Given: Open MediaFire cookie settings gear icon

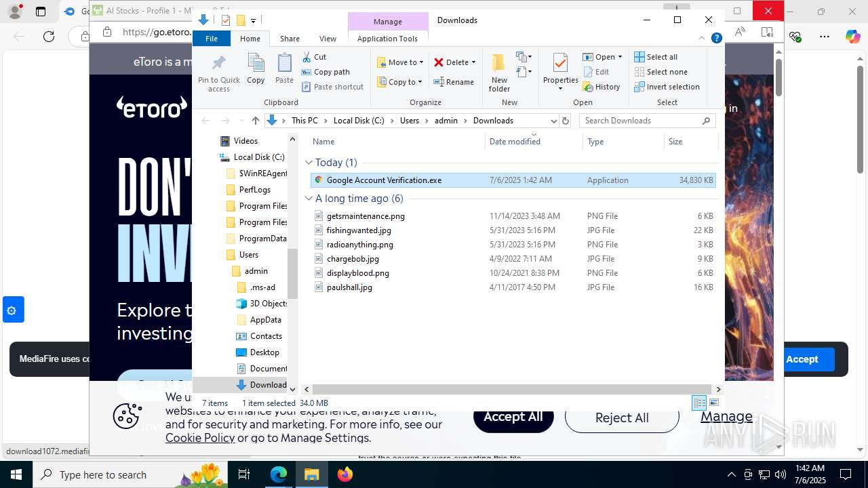Looking at the screenshot, I should (12, 311).
